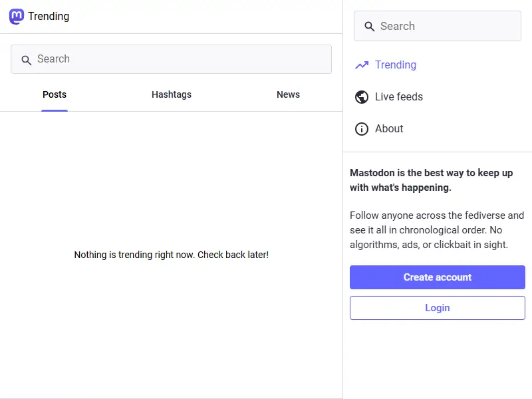Click the Trending page heading
The width and height of the screenshot is (532, 399).
pos(51,16)
